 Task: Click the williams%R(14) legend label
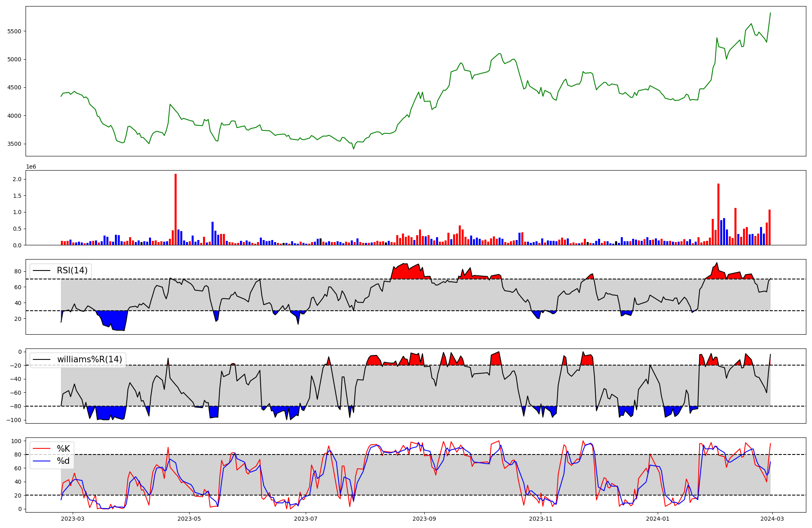point(89,359)
